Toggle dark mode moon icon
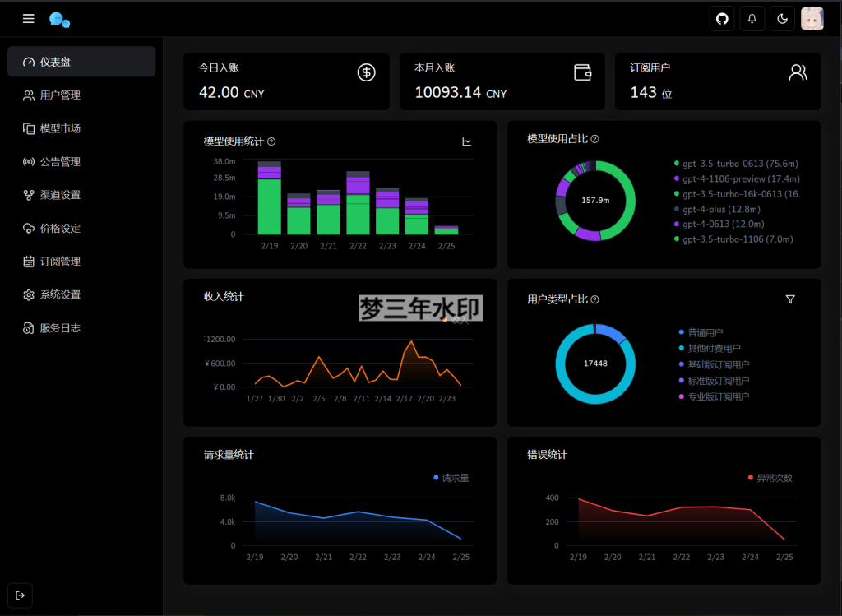 (x=782, y=19)
